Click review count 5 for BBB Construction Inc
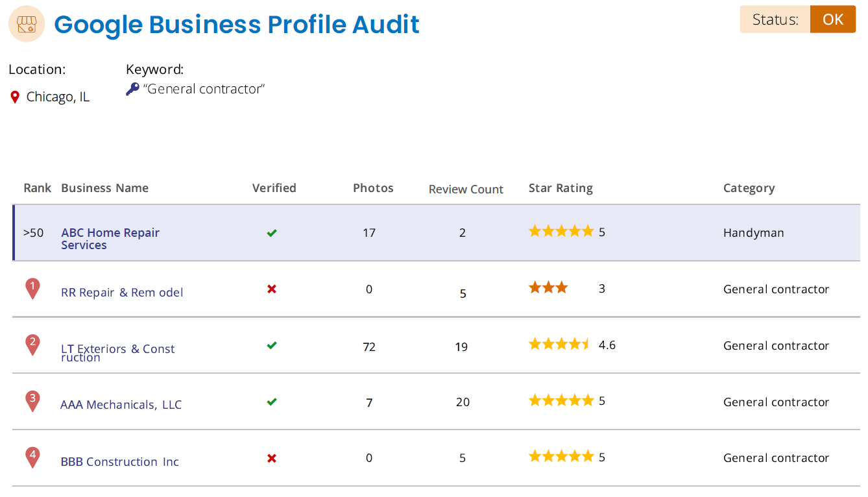Image resolution: width=868 pixels, height=497 pixels. (463, 458)
